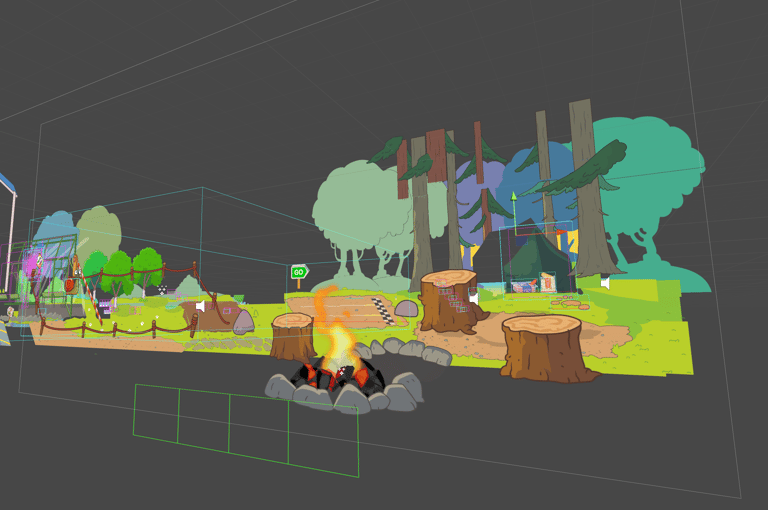Click the checkered finish strip on the dirt patch

pos(384,311)
